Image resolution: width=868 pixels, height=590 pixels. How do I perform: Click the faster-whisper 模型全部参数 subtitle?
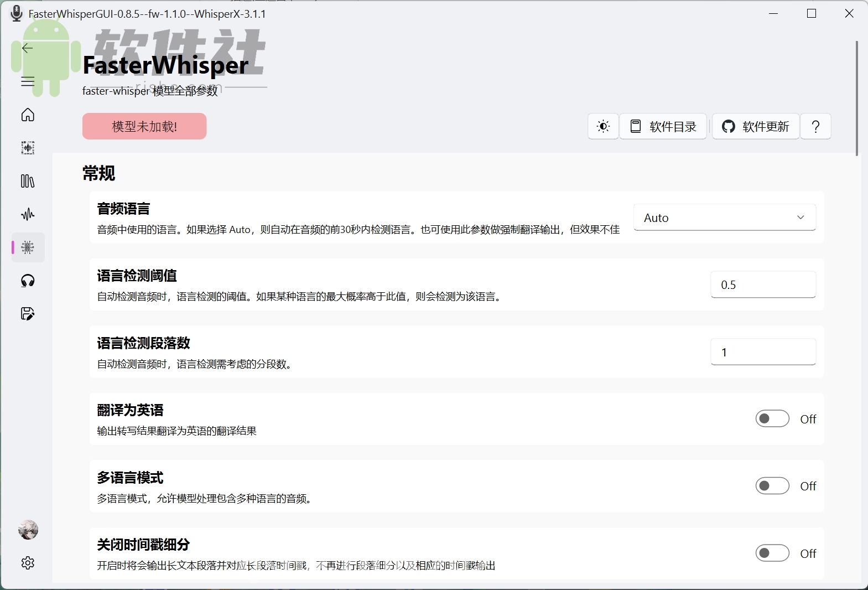pos(150,91)
